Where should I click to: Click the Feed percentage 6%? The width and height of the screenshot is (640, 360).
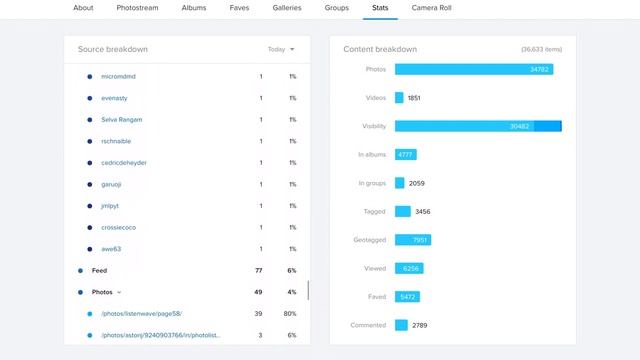[291, 271]
